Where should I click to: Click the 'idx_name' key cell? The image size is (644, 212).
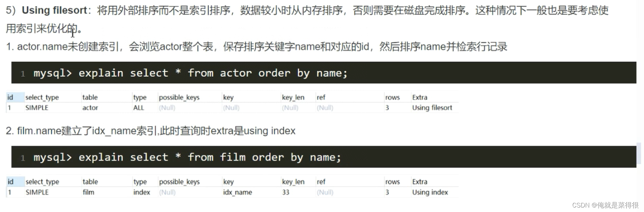click(237, 193)
